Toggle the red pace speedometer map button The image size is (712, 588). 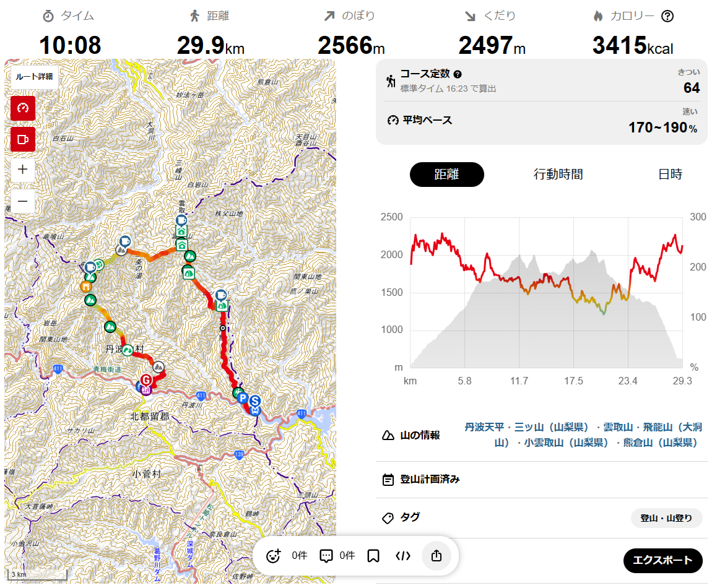[23, 108]
